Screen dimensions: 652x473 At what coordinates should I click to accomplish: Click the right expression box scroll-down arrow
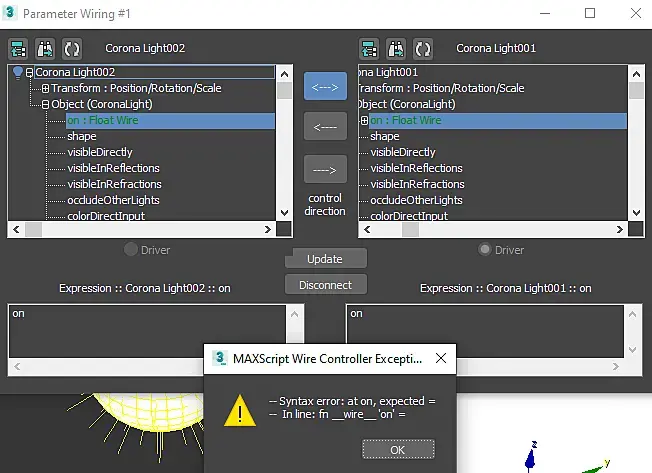point(632,350)
